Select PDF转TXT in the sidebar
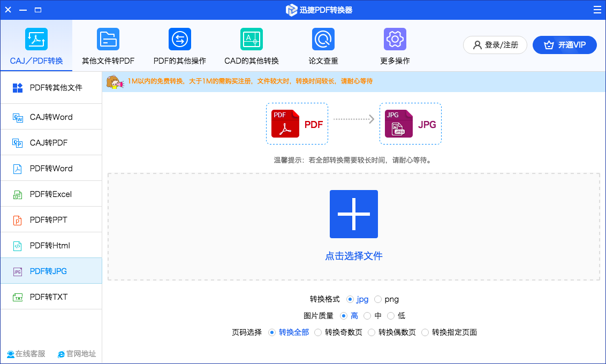Image resolution: width=606 pixels, height=364 pixels. click(x=51, y=297)
